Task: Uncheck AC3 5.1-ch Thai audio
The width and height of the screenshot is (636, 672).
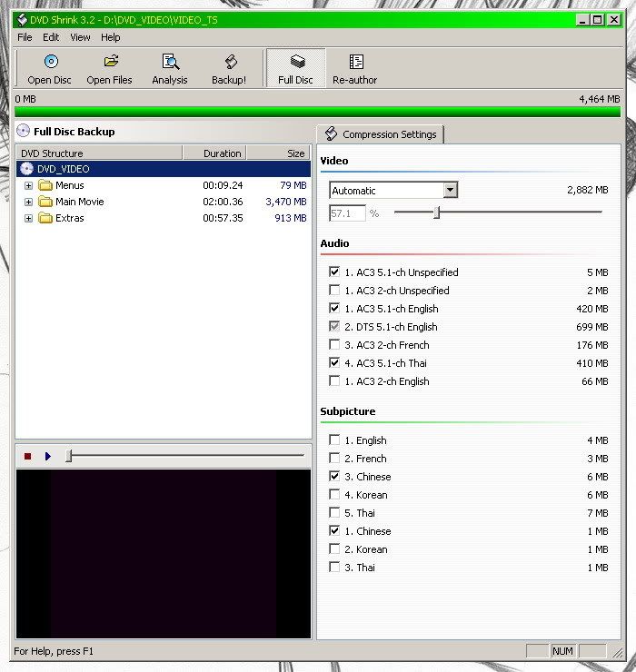Action: (x=334, y=363)
